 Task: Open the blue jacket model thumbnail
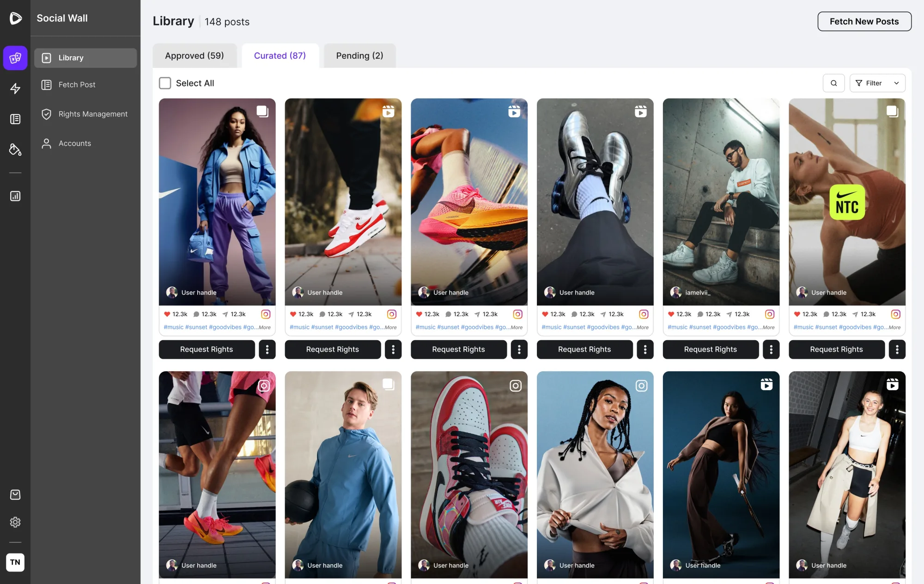(x=217, y=202)
